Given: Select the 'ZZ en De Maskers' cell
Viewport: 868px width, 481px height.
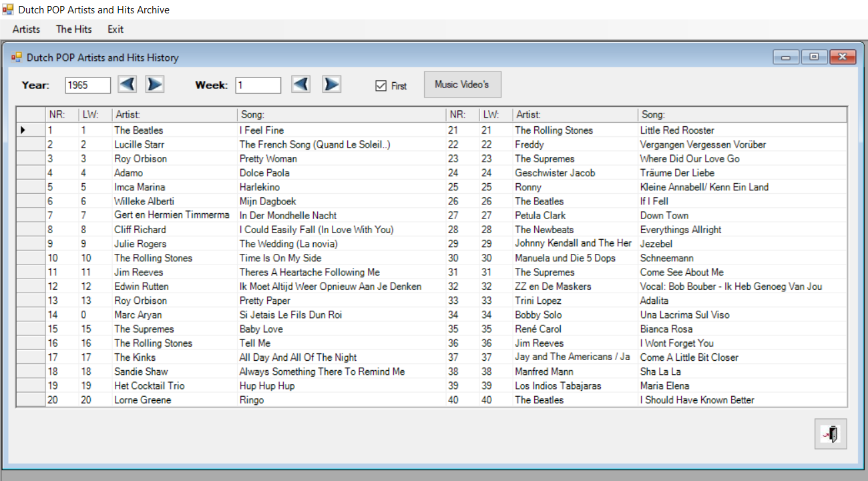Looking at the screenshot, I should [575, 287].
